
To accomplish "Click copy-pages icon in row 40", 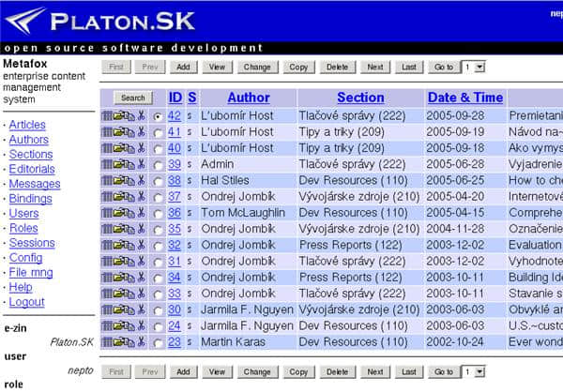I will 129,148.
